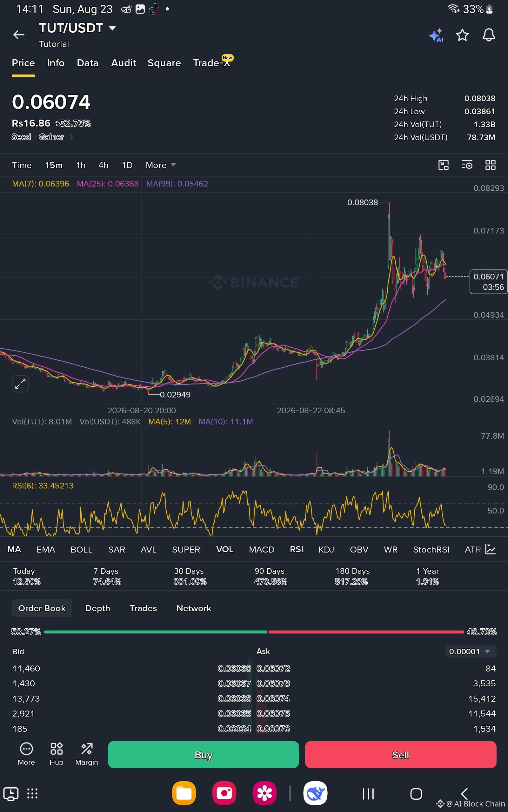
Task: Open the Audit tab
Action: pyautogui.click(x=123, y=63)
